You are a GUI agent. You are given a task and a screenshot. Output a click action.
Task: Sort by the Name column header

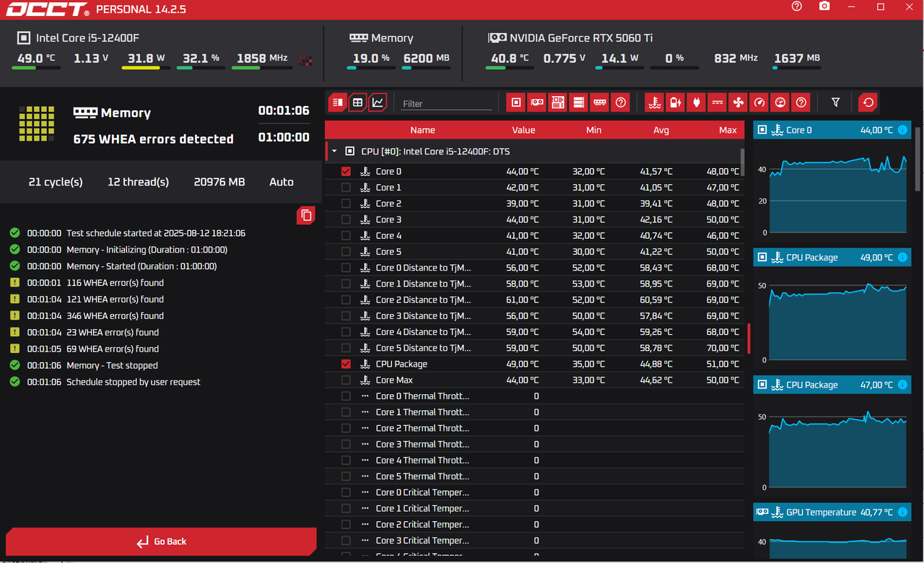(422, 130)
